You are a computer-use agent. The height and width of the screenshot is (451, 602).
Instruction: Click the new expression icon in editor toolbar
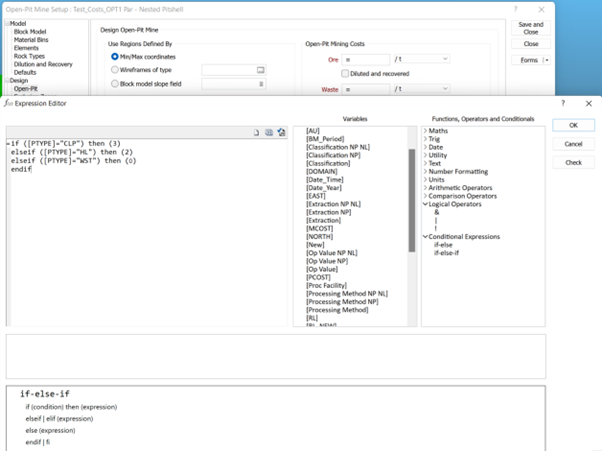click(257, 132)
